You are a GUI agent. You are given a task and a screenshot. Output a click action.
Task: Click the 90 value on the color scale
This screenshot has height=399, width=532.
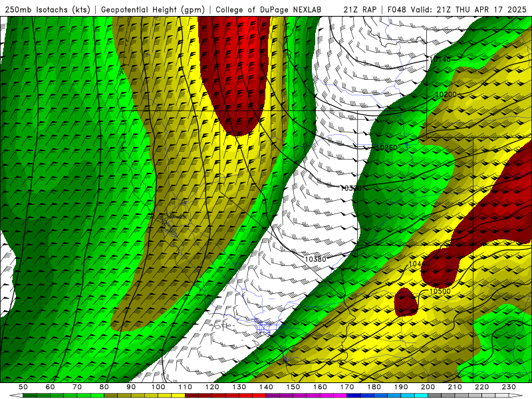coord(131,387)
